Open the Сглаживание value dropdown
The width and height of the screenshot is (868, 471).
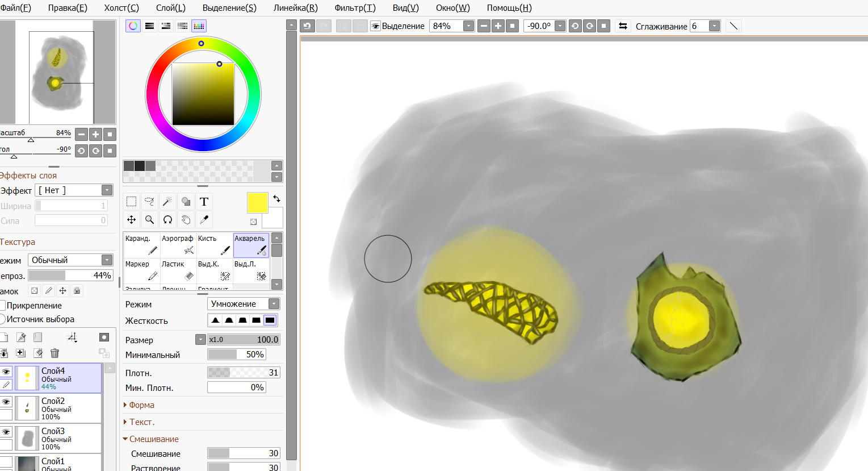(x=715, y=26)
